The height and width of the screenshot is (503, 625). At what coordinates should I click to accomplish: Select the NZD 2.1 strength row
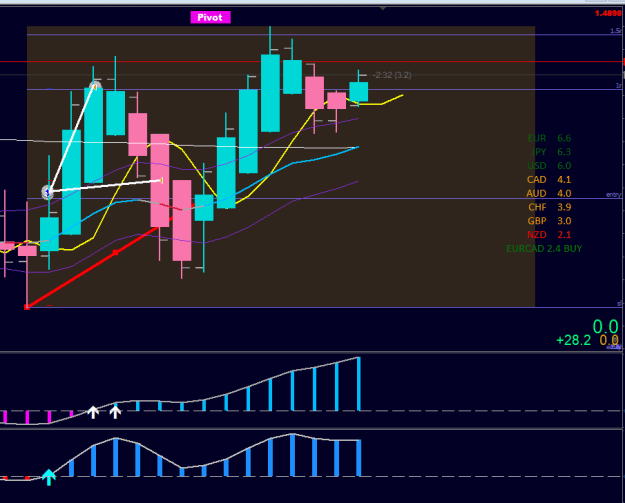pyautogui.click(x=549, y=235)
